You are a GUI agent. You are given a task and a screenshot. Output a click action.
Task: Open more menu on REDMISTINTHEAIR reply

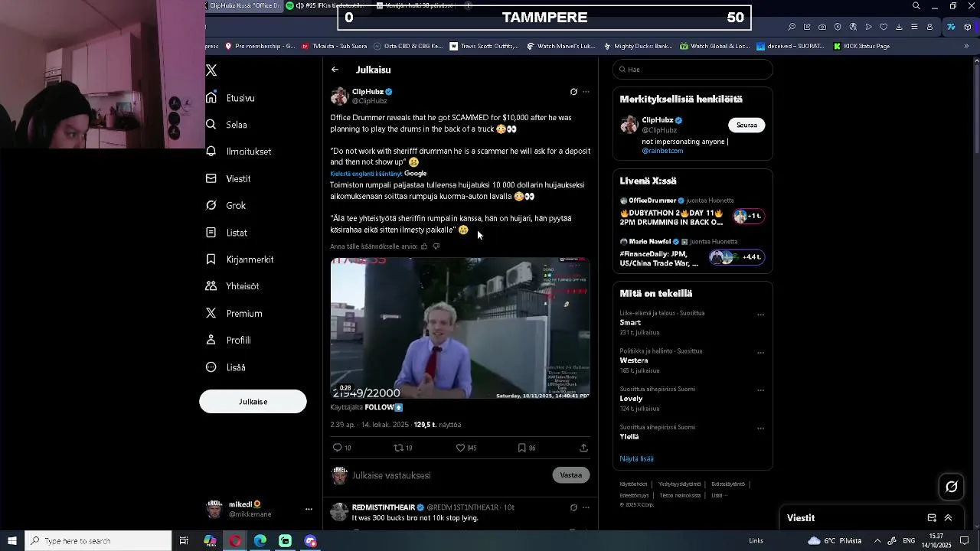pos(586,507)
